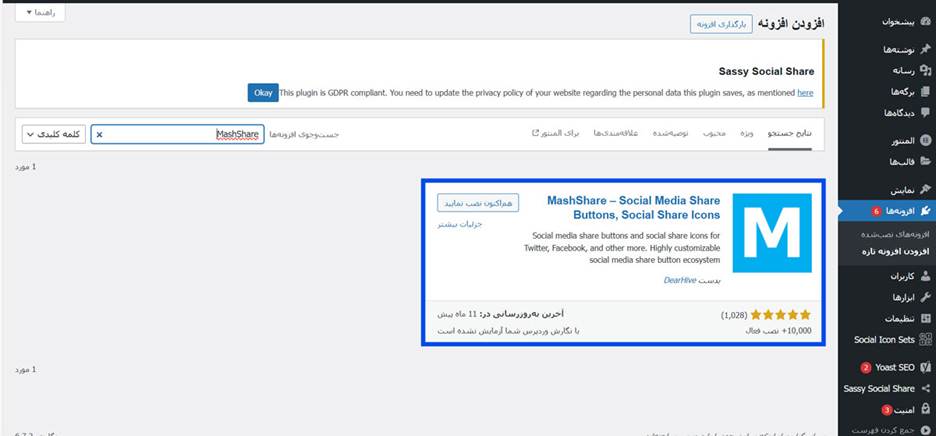Open Installed Plugins (افزونه‌های نصب‌شده) submenu item
This screenshot has width=936, height=436.
tap(895, 234)
